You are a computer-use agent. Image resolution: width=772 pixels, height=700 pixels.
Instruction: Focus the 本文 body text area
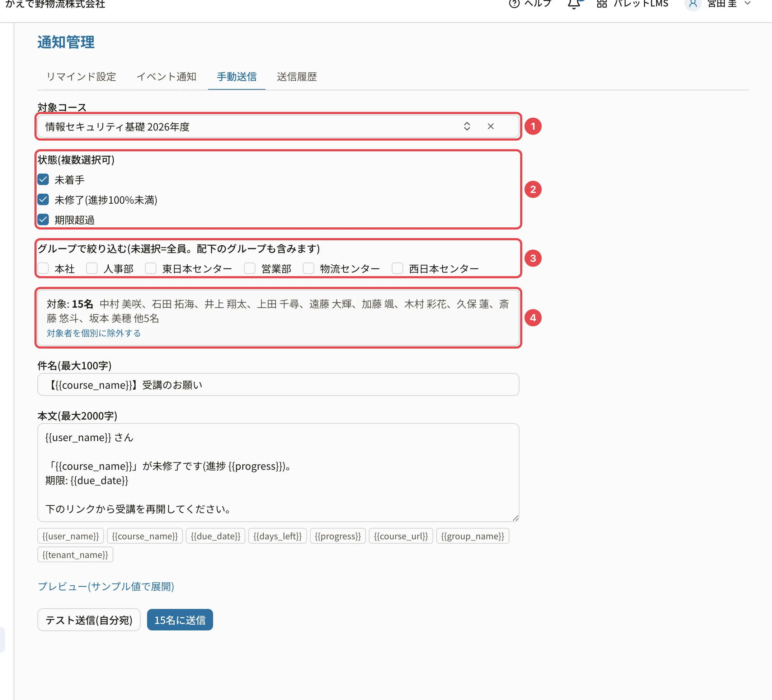click(x=278, y=473)
